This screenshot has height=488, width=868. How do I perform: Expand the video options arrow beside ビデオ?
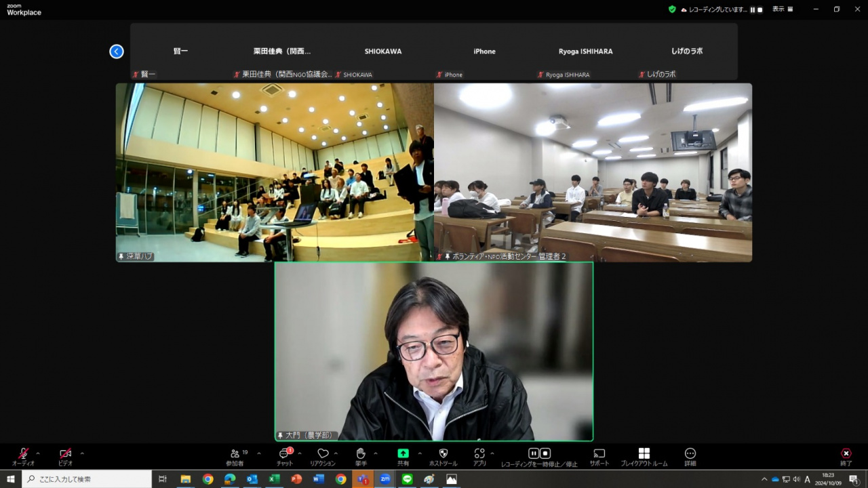coord(82,453)
